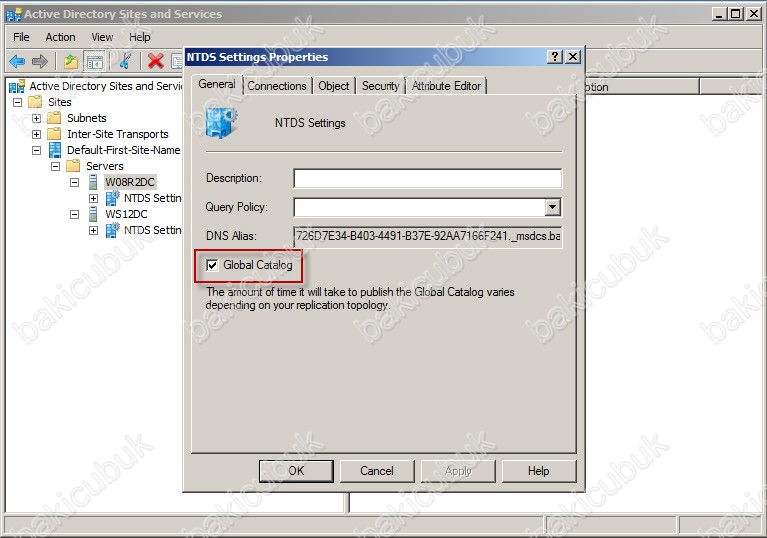
Task: Click NTDS Settings icon under WS12DC
Action: click(113, 230)
